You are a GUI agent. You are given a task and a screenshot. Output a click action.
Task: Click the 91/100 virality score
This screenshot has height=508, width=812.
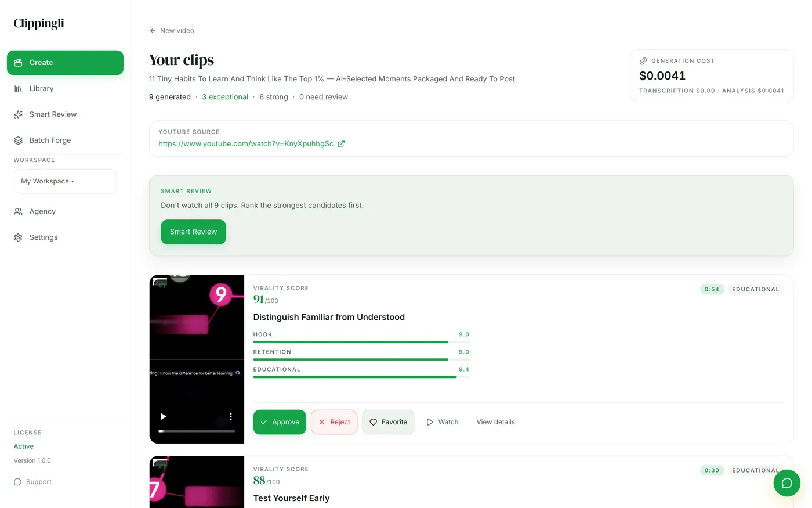click(266, 300)
